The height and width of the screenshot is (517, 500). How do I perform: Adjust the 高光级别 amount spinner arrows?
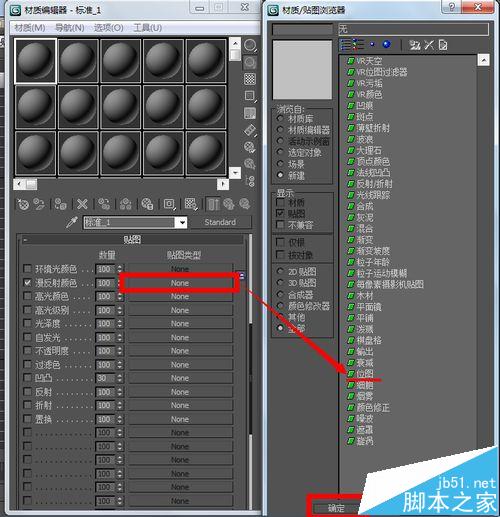(120, 310)
